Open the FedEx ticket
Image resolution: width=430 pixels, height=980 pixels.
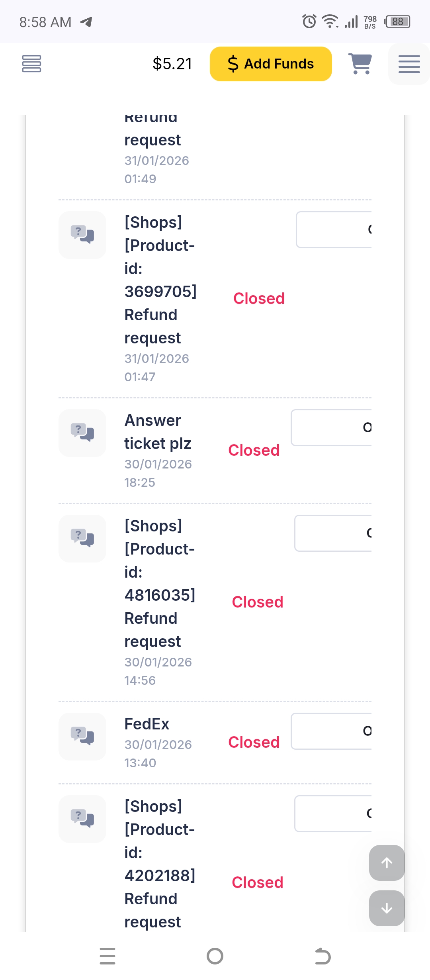tap(147, 724)
